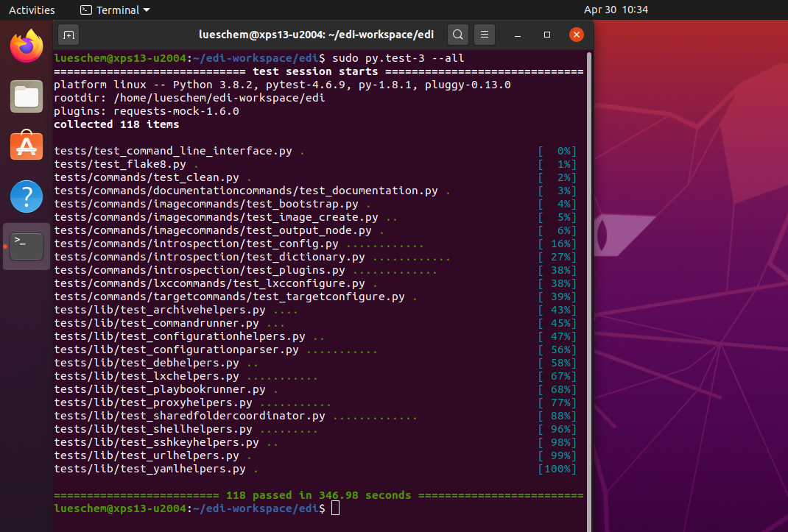Image resolution: width=788 pixels, height=532 pixels.
Task: Click tests/lib/test_proxyhelpers.py line
Action: [314, 402]
